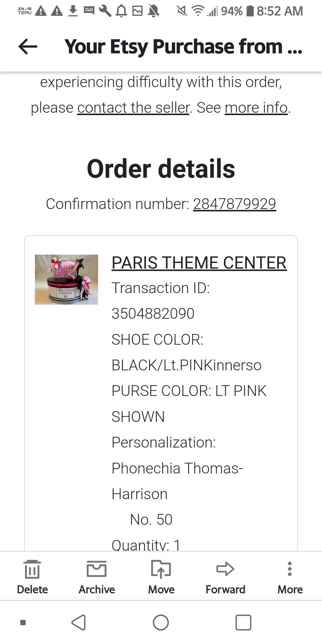Open recent apps square button
The width and height of the screenshot is (322, 644).
243,623
